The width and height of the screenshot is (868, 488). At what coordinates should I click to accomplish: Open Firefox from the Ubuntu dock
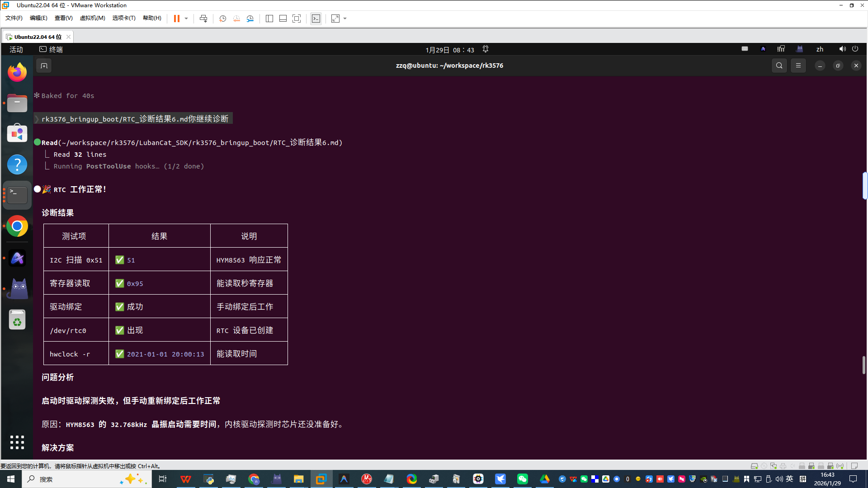pyautogui.click(x=17, y=72)
